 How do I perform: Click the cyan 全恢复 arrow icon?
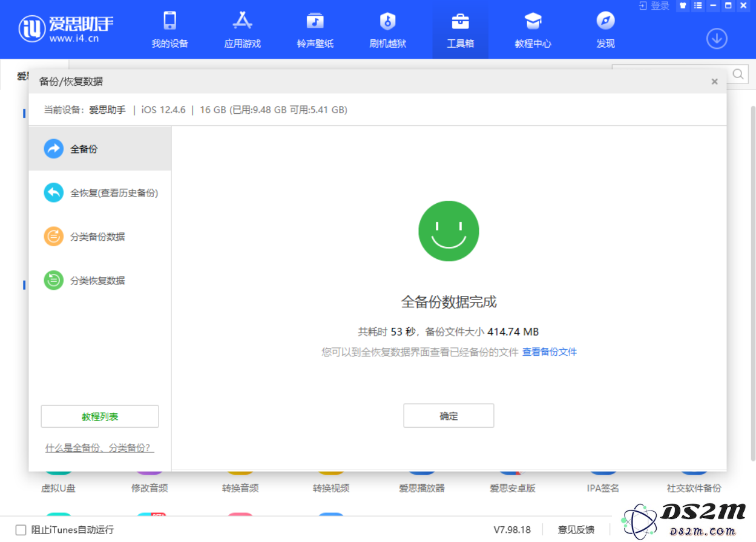54,193
